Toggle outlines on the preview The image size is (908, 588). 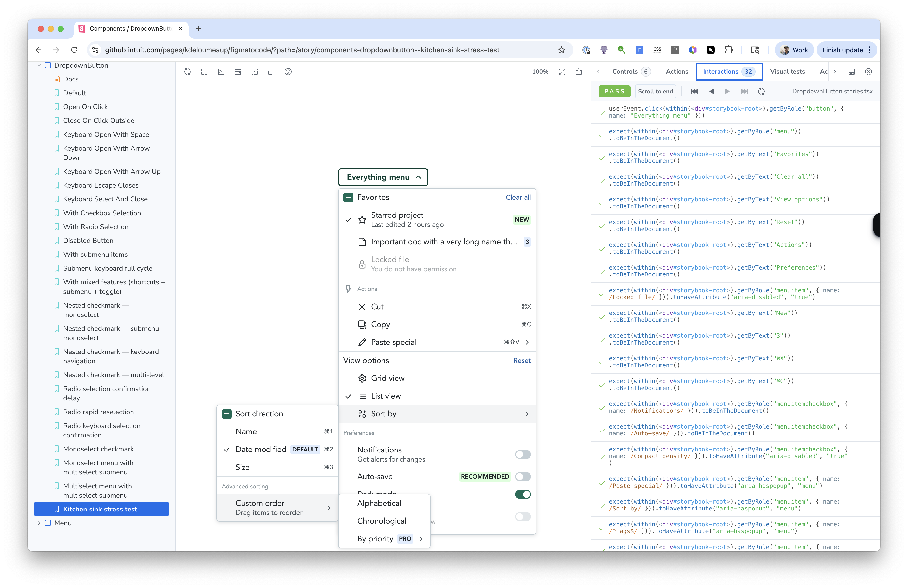pos(254,71)
